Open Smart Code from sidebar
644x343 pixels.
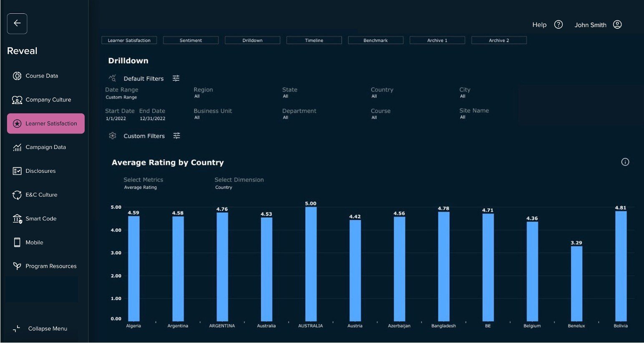click(40, 219)
